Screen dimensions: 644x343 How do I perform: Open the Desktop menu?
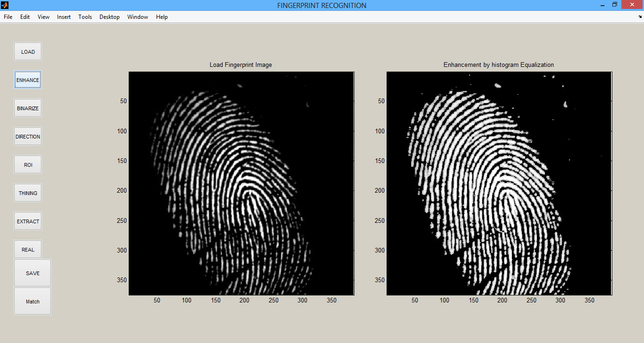109,17
